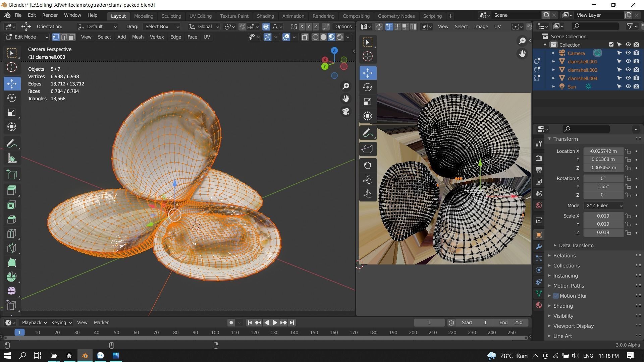Viewport: 644px width, 362px height.
Task: Select clamshell.002 in the outliner
Action: [582, 70]
